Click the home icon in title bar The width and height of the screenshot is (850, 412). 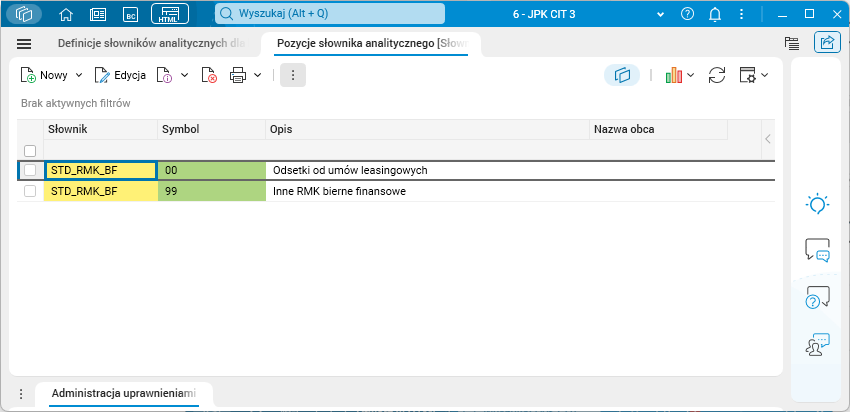66,14
